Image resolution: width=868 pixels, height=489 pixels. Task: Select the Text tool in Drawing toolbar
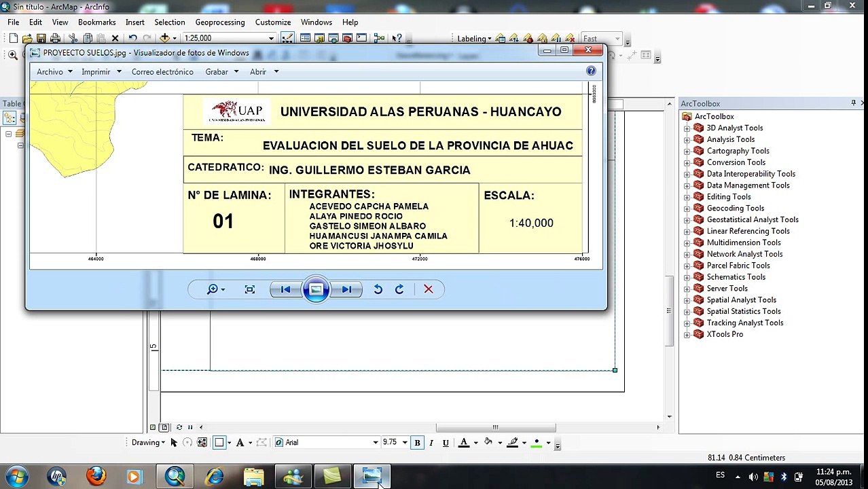240,443
